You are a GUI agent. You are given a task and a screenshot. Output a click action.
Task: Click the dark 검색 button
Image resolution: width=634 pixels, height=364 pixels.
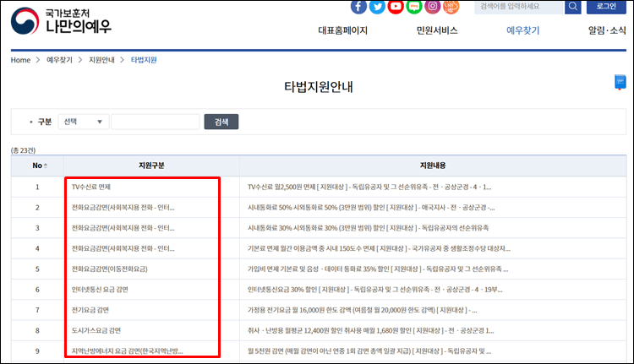click(x=221, y=122)
